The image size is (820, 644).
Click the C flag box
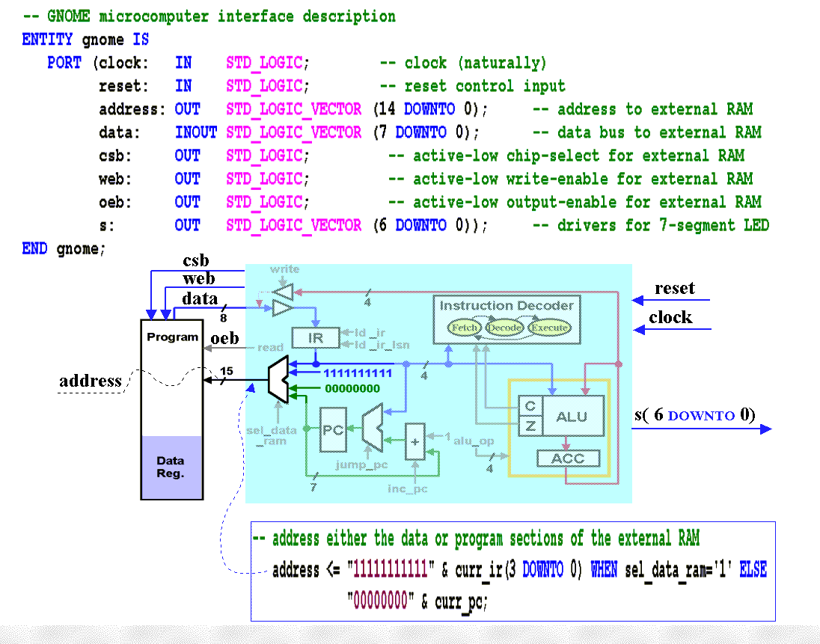[530, 405]
